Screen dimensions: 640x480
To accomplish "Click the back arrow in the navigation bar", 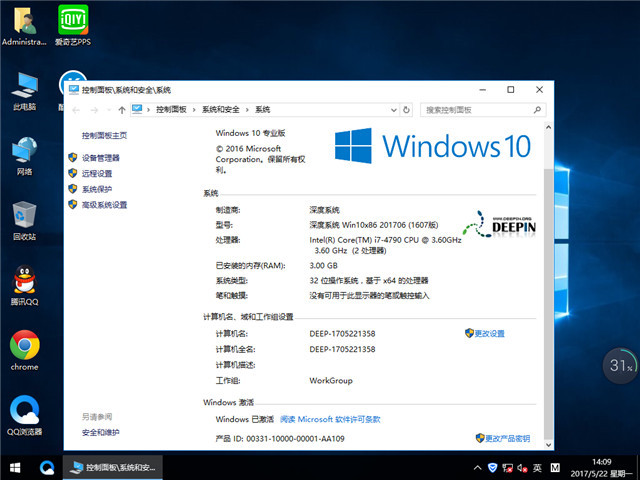I will tap(76, 110).
